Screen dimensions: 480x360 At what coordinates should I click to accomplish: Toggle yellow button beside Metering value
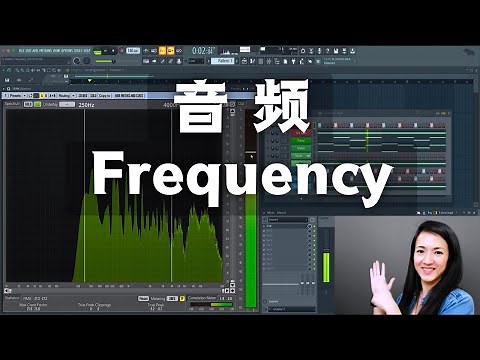(x=182, y=298)
